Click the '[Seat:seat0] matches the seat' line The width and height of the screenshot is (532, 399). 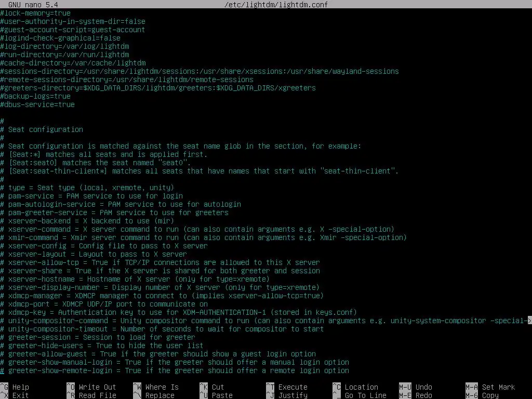96,163
